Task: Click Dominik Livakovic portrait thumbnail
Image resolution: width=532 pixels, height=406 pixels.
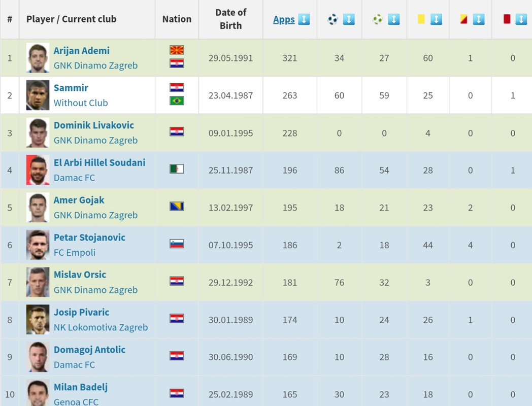Action: pos(38,132)
